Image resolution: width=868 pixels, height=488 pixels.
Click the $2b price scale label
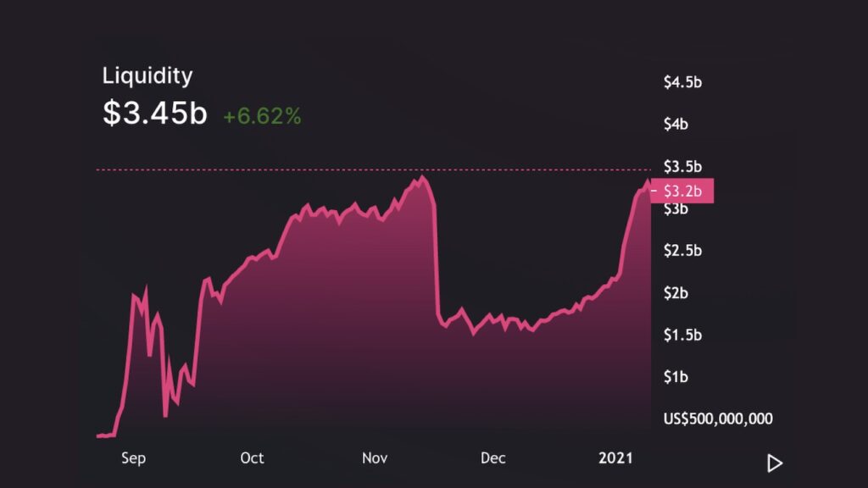pos(676,292)
